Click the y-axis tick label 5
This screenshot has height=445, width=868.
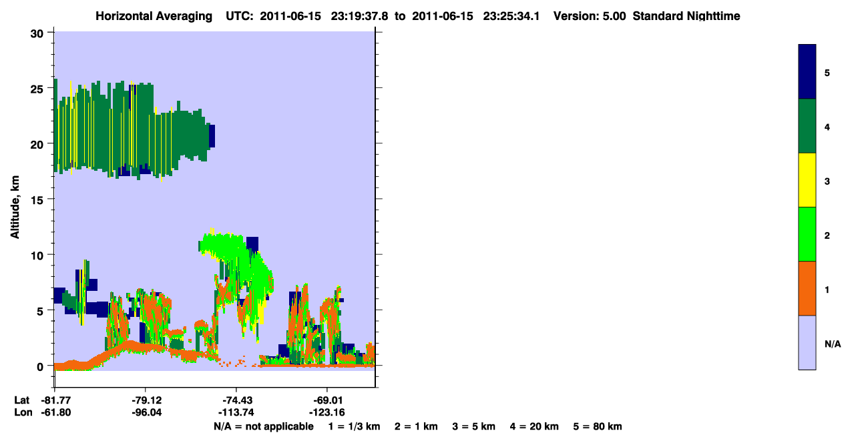point(41,310)
